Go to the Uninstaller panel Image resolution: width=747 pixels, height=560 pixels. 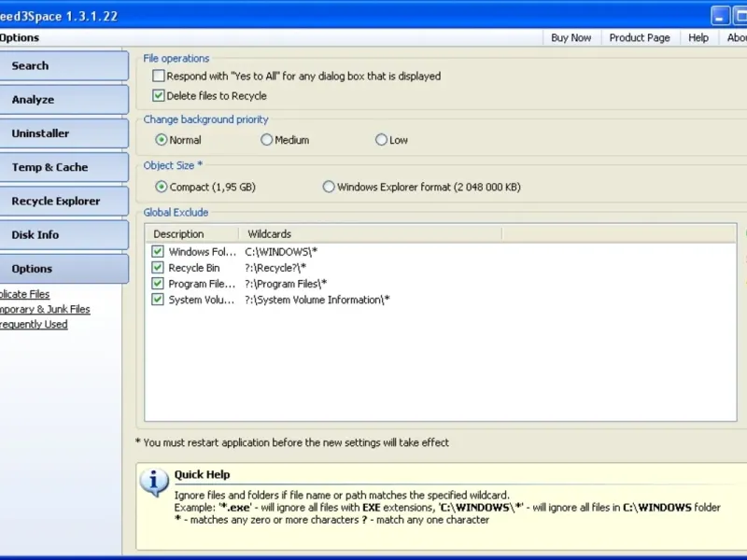click(63, 133)
